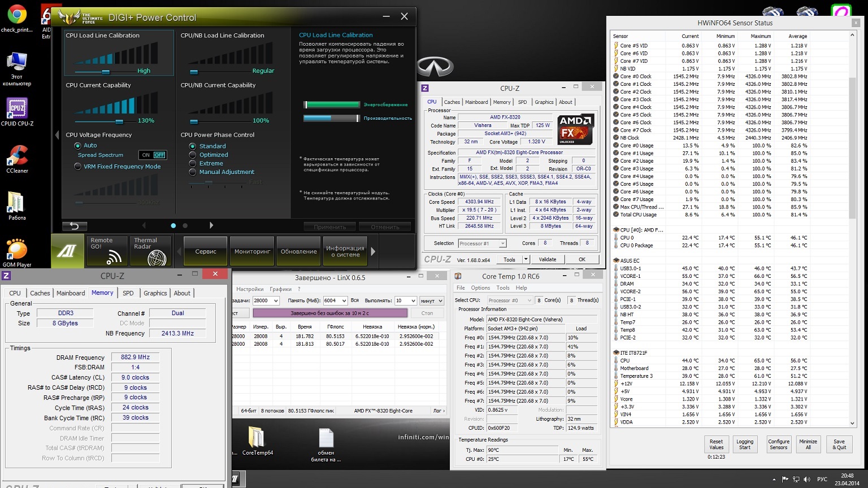Image resolution: width=868 pixels, height=488 pixels.
Task: Switch to SPD tab in bottom CPU-Z window
Action: 128,293
